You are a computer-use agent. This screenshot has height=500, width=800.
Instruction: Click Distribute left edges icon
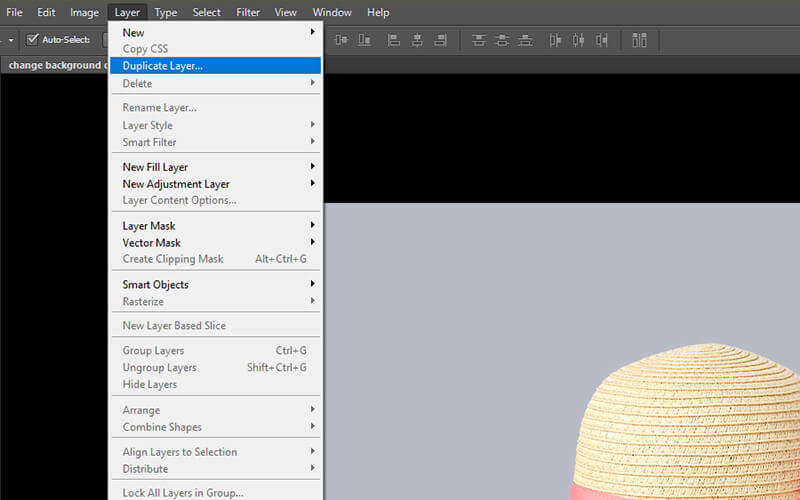click(x=555, y=40)
